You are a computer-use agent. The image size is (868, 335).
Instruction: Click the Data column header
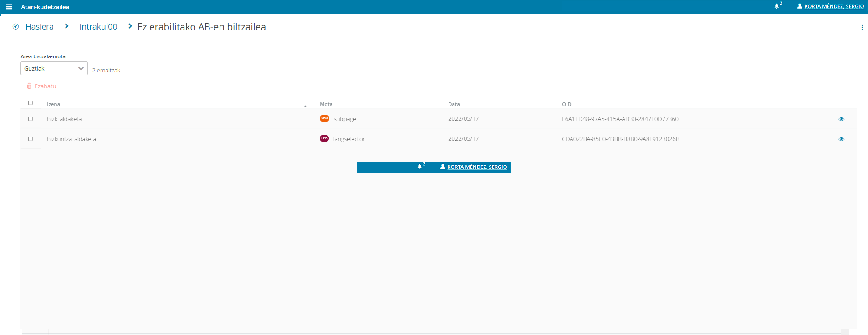coord(454,104)
